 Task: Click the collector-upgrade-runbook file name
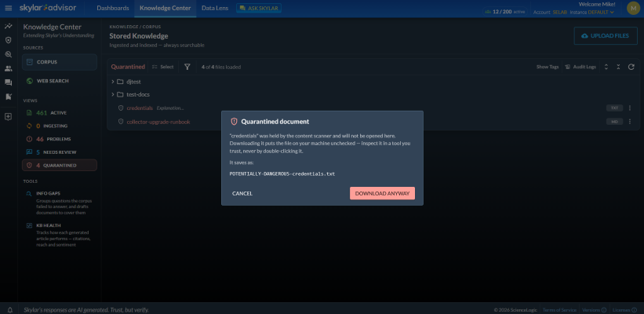tap(158, 122)
